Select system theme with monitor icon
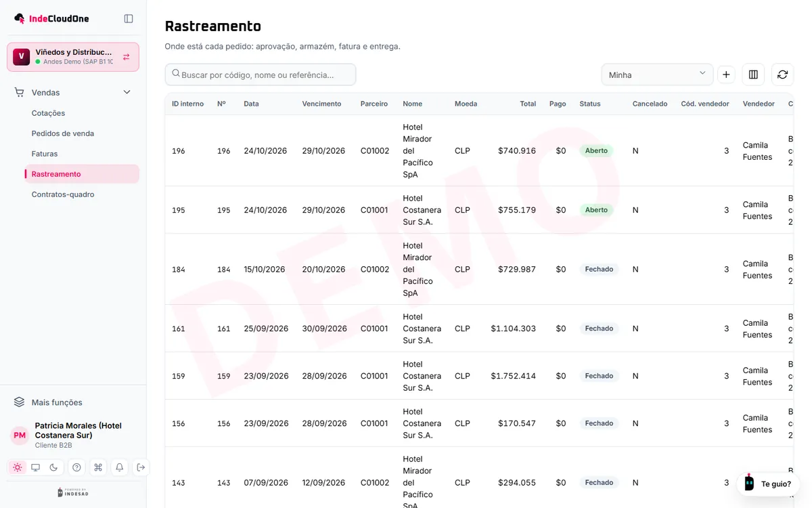Viewport: 812px width, 508px height. pos(36,467)
